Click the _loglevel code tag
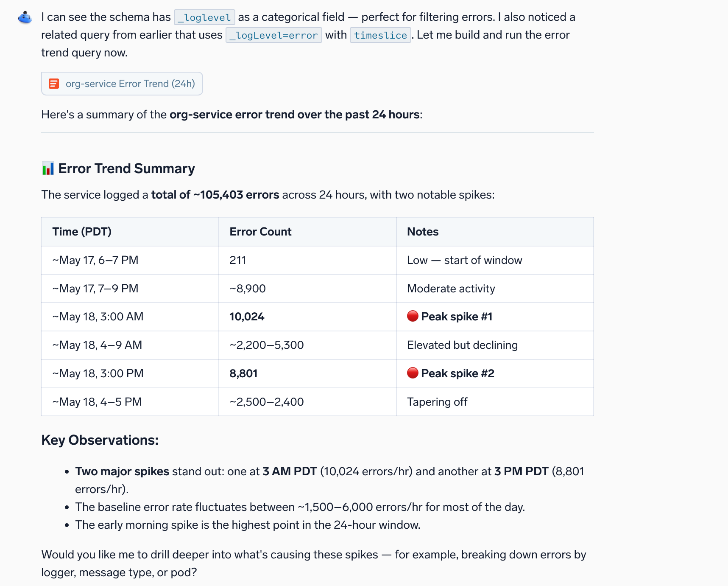The width and height of the screenshot is (728, 586). pos(204,17)
